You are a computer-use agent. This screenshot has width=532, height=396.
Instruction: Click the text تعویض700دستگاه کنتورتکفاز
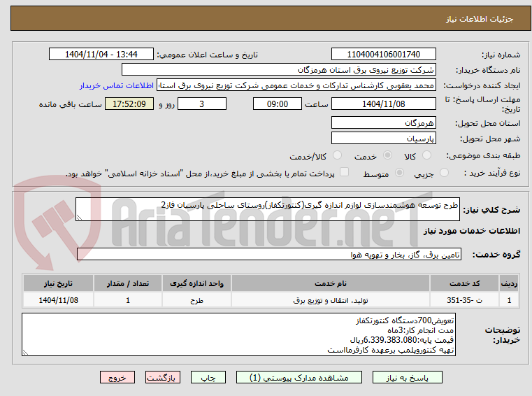tap(405, 320)
